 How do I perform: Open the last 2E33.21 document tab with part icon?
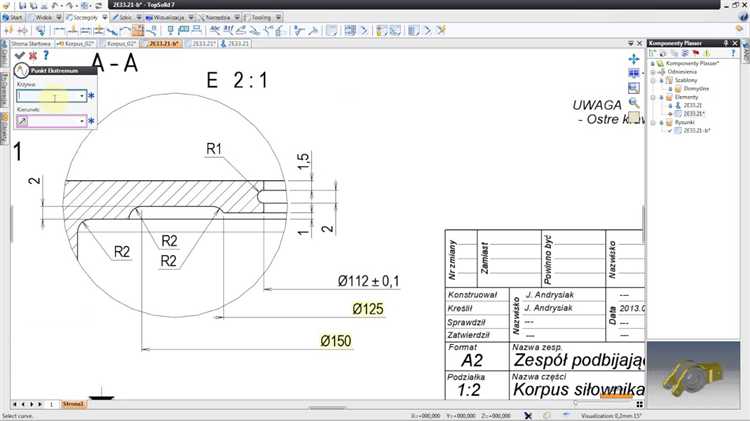[234, 44]
